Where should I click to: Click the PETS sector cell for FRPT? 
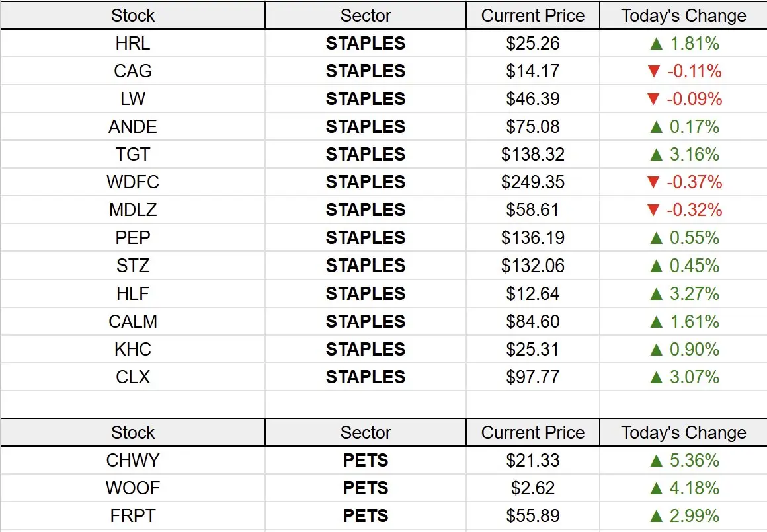(366, 516)
